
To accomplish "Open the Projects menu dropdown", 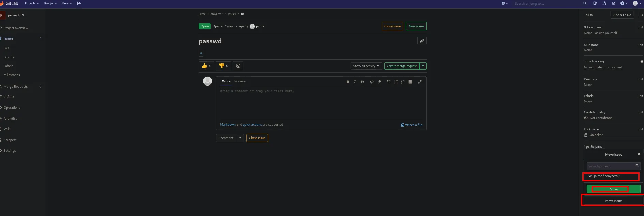I will click(x=32, y=3).
